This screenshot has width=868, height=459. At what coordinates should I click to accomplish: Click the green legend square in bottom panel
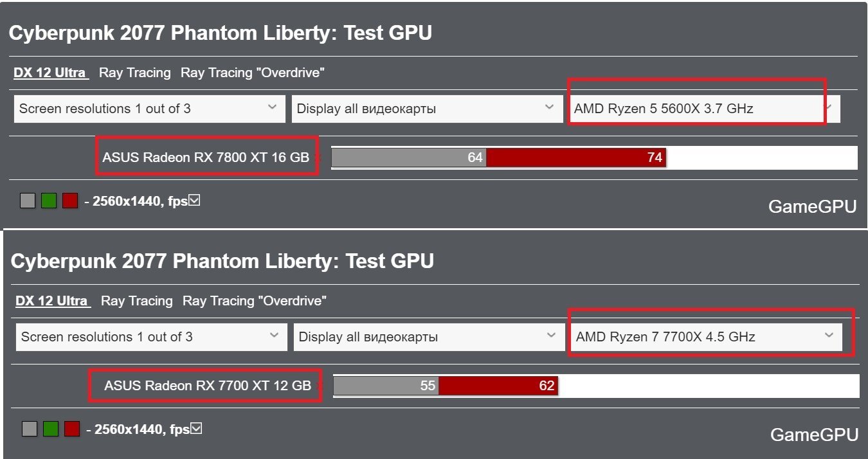click(51, 429)
